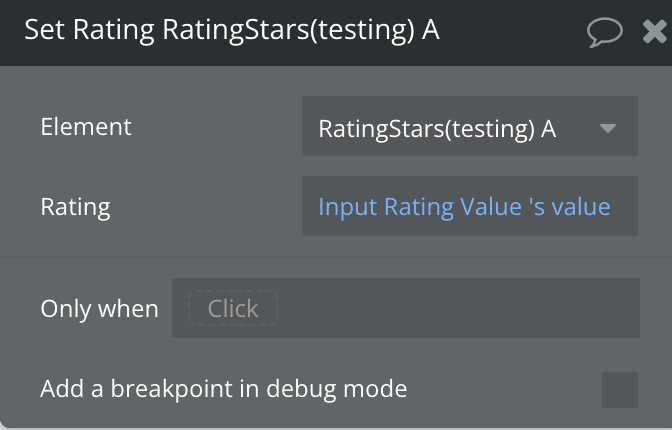The width and height of the screenshot is (672, 430).
Task: Click the 'Only when' label
Action: [x=99, y=309]
